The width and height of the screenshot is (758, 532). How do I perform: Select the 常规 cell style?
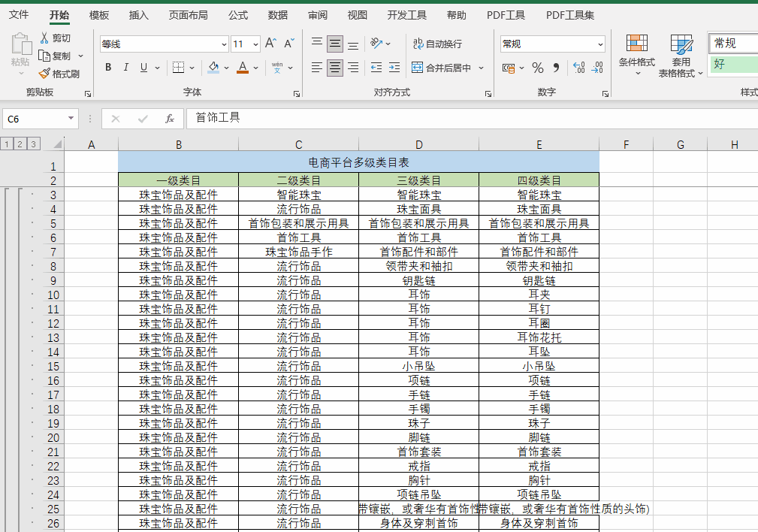733,44
